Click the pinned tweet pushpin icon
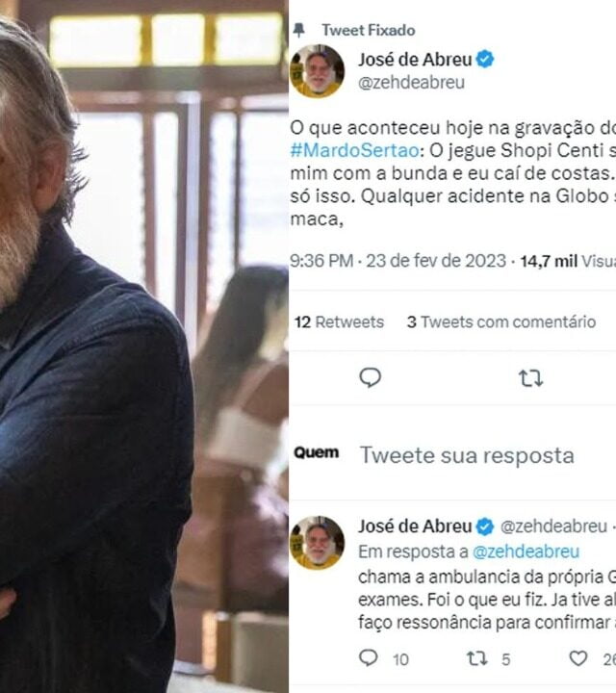Image resolution: width=616 pixels, height=693 pixels. pyautogui.click(x=299, y=31)
